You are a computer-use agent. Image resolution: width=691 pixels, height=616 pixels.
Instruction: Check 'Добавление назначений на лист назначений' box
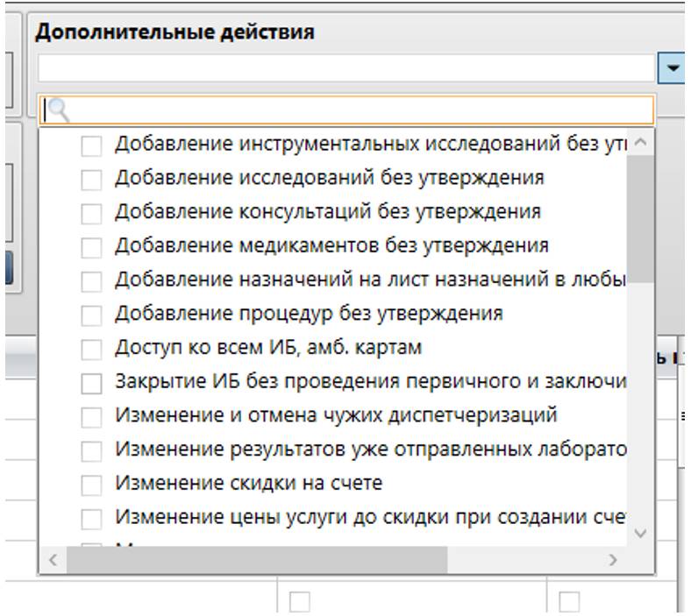[x=92, y=281]
